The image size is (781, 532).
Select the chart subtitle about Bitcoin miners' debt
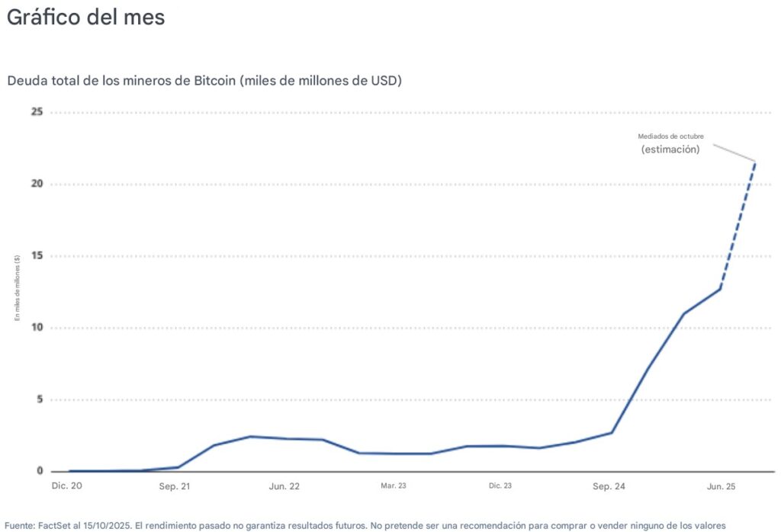coord(206,80)
